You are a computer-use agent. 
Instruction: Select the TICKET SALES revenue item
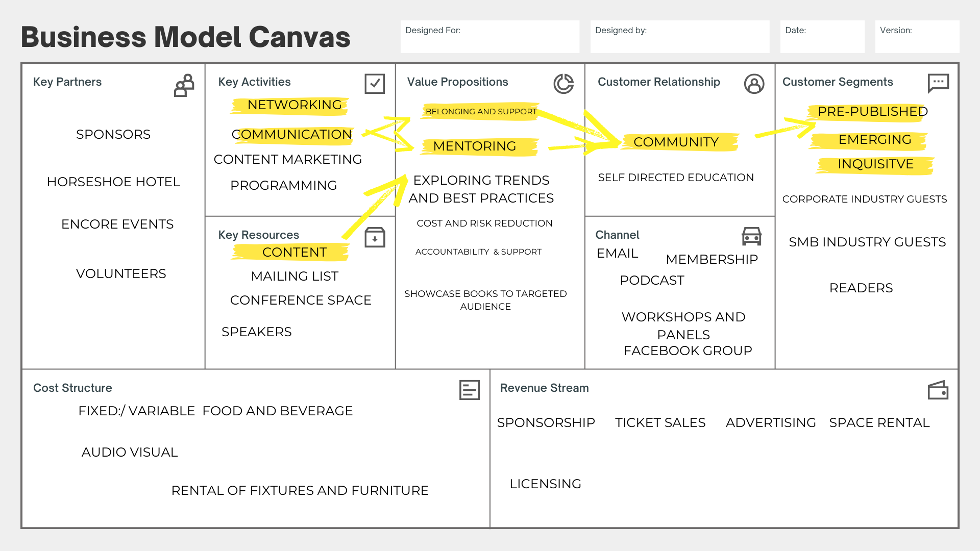[x=660, y=423]
